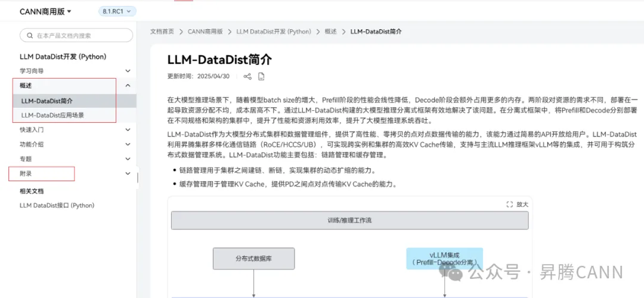Click the sidebar collapse handle
Image resolution: width=644 pixels, height=298 pixels.
coord(138,178)
